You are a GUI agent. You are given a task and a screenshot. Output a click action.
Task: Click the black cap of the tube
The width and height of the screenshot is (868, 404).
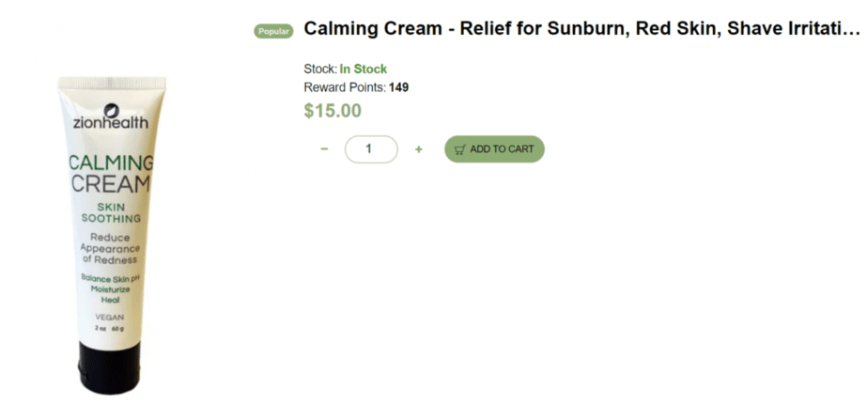coord(109,367)
